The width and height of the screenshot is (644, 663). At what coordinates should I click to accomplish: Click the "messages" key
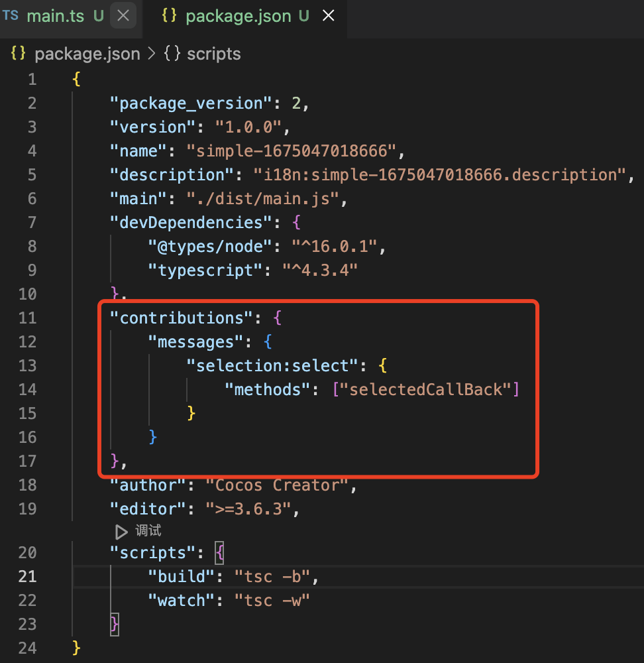[195, 342]
